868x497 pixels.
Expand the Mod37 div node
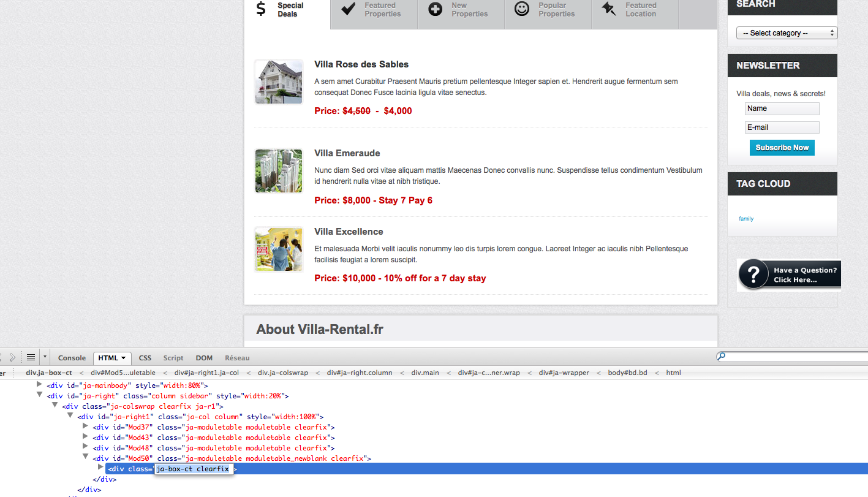[86, 426]
